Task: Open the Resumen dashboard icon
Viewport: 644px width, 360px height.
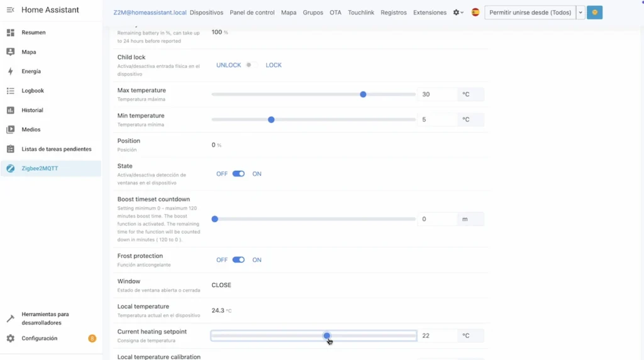Action: point(10,32)
